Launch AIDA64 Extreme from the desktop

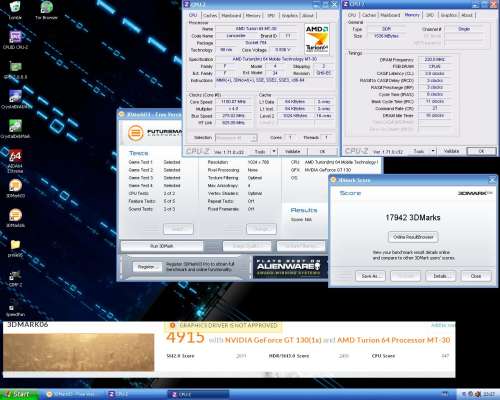[x=15, y=161]
